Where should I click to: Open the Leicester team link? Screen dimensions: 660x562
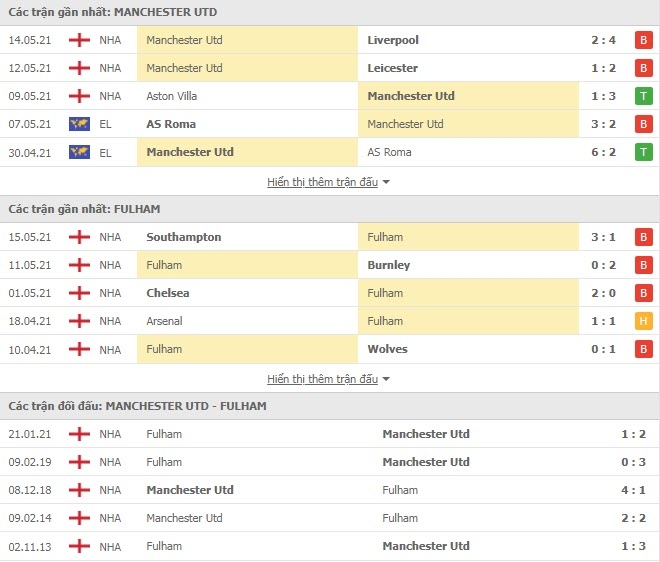pos(392,68)
